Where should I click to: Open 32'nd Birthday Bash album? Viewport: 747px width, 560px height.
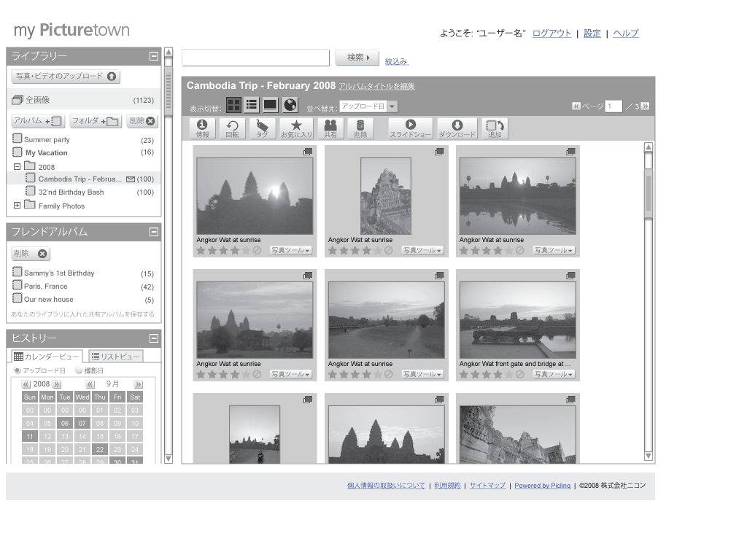(71, 192)
